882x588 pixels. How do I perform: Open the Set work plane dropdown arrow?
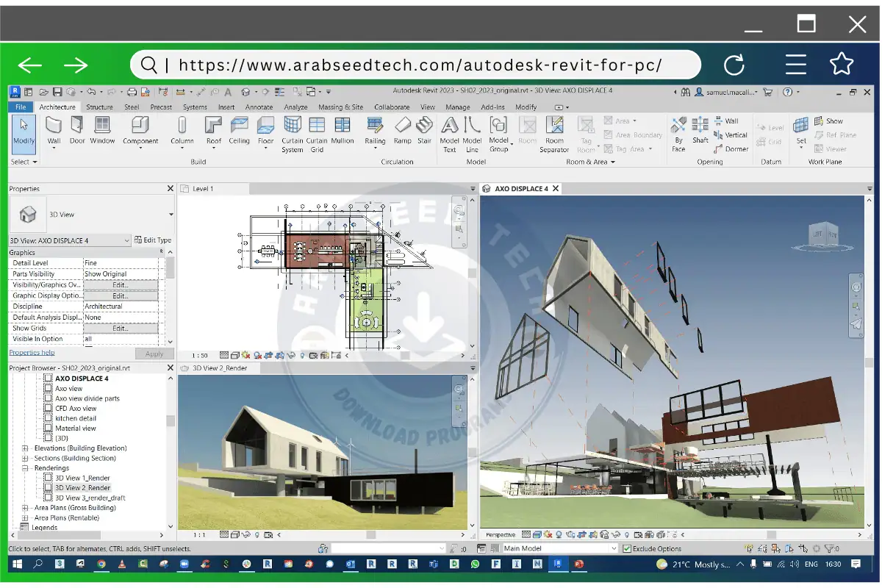click(x=800, y=146)
